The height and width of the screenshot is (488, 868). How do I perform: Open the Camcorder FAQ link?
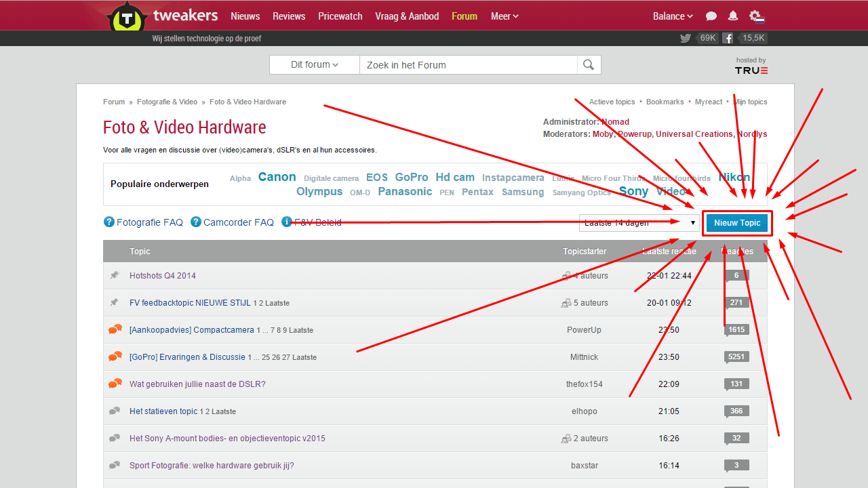(x=239, y=222)
